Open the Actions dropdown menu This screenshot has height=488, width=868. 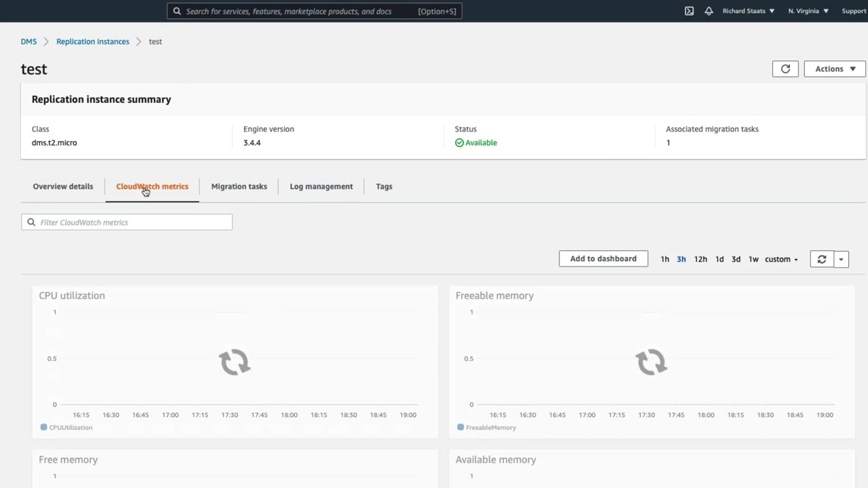click(835, 68)
